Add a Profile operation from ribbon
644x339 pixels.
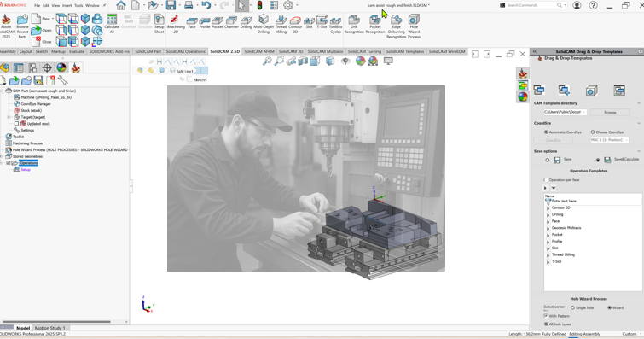click(205, 23)
